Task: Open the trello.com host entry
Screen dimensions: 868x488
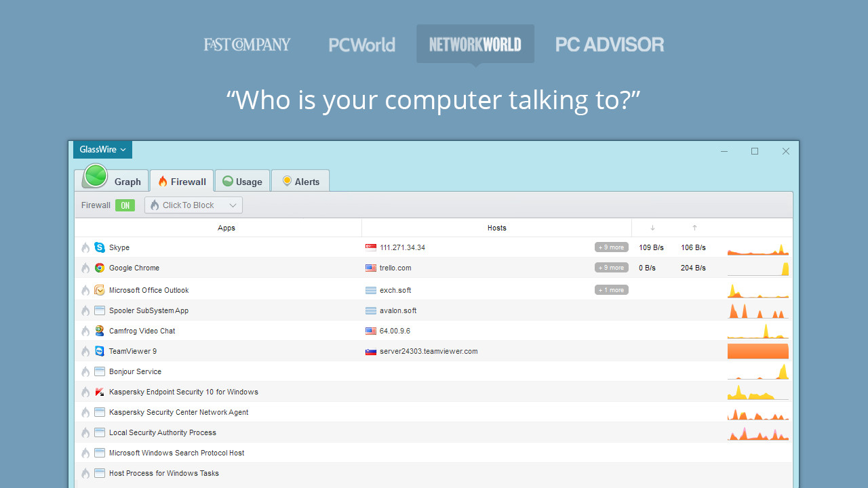Action: [395, 268]
